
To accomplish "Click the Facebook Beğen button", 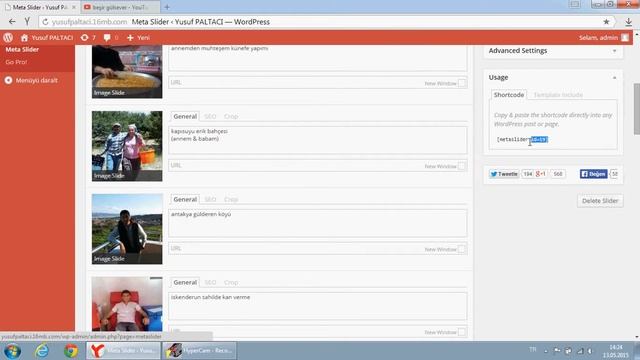I will pyautogui.click(x=593, y=174).
